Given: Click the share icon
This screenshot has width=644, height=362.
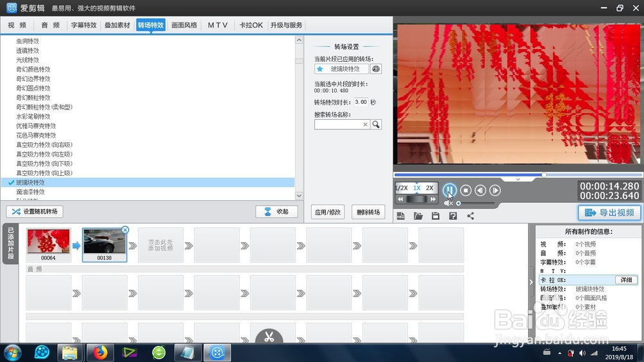Looking at the screenshot, I should (x=471, y=216).
